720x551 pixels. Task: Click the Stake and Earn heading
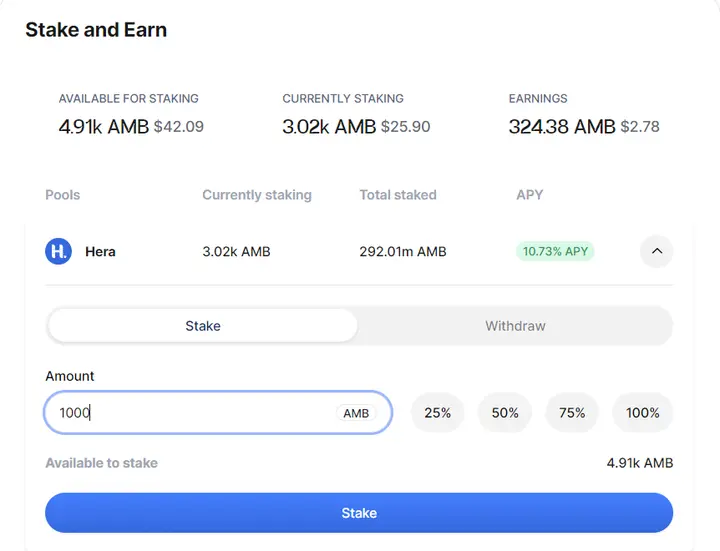click(x=96, y=30)
